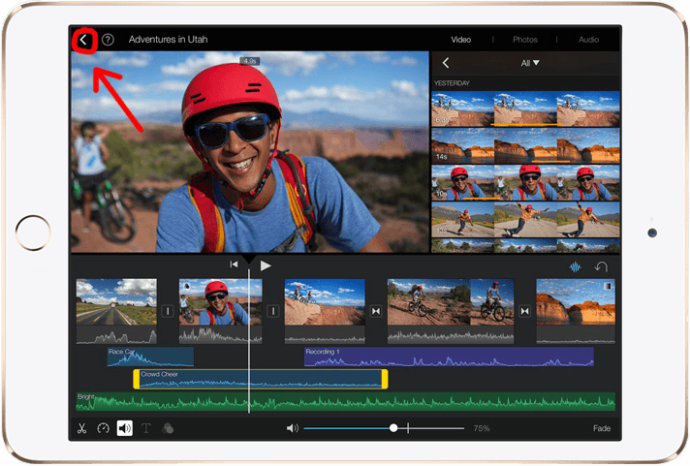Click the video preview viewer
The width and height of the screenshot is (690, 466).
[x=250, y=152]
